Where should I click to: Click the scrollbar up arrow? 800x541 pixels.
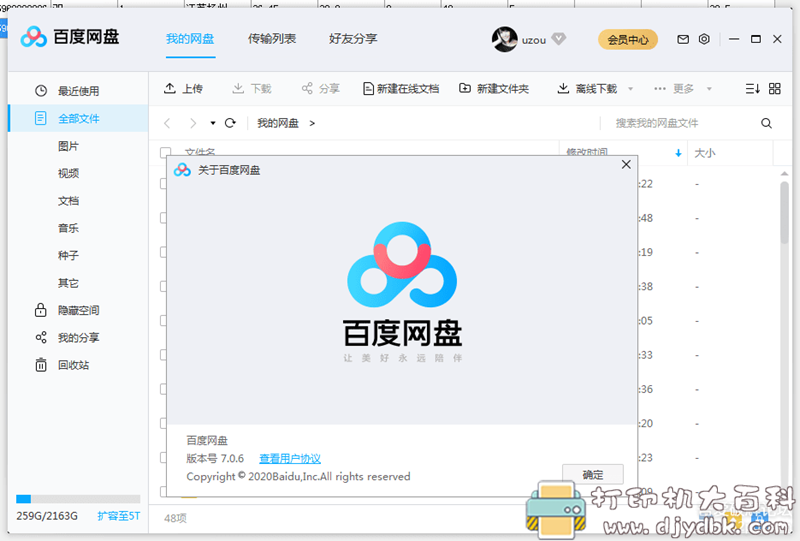(x=785, y=174)
